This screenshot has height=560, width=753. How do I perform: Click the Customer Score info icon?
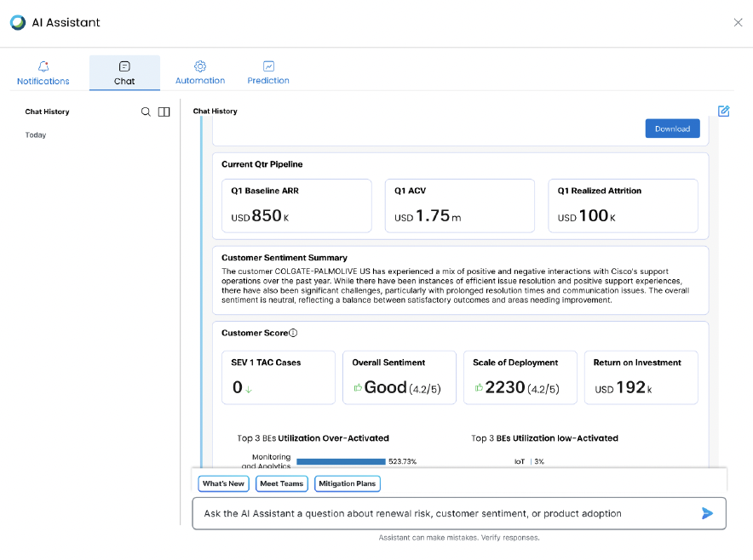293,333
